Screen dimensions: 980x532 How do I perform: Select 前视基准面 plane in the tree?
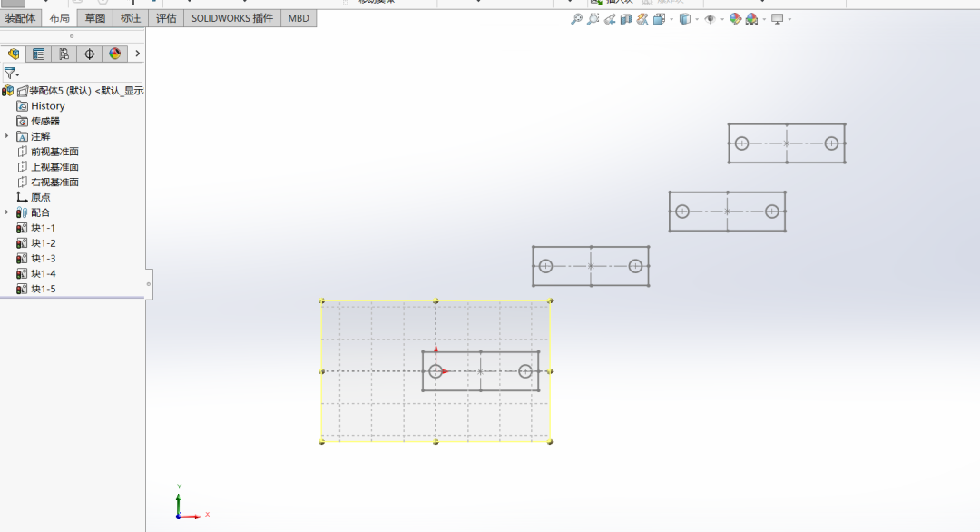[54, 152]
